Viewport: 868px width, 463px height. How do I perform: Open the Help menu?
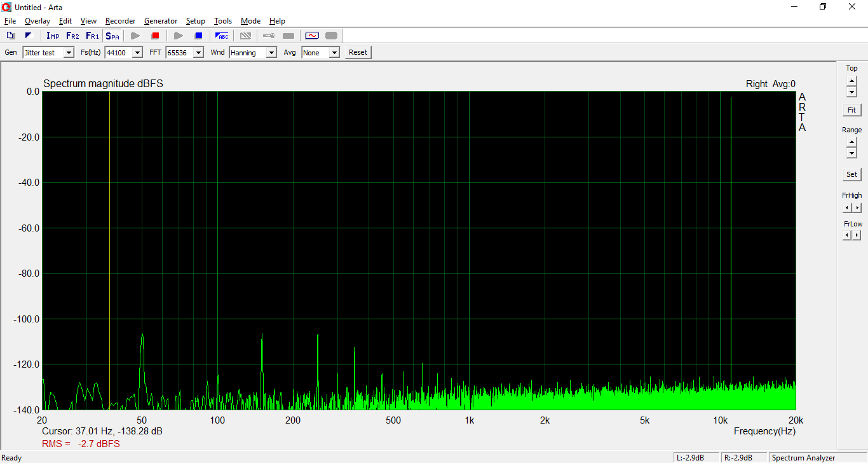277,21
